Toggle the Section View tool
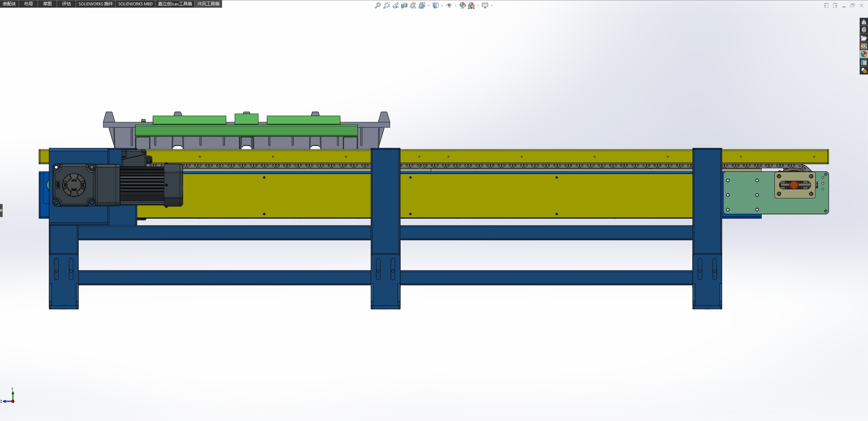The image size is (868, 421). (404, 5)
